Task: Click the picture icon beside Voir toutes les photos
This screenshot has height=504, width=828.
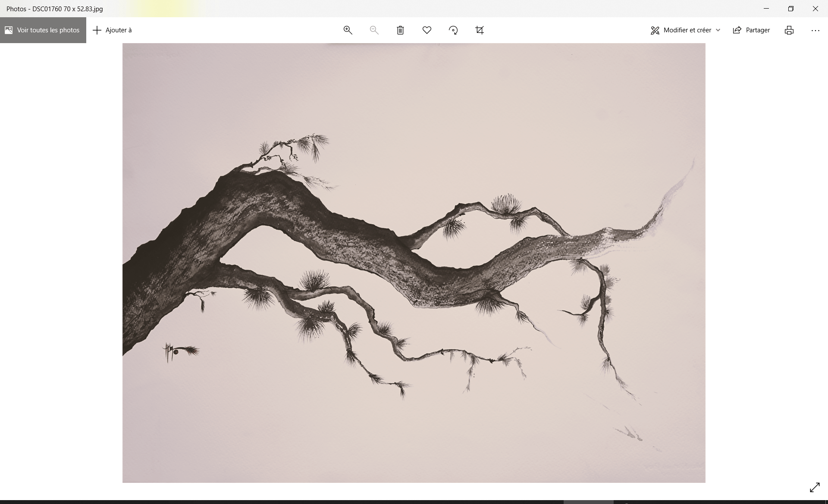Action: pyautogui.click(x=9, y=30)
